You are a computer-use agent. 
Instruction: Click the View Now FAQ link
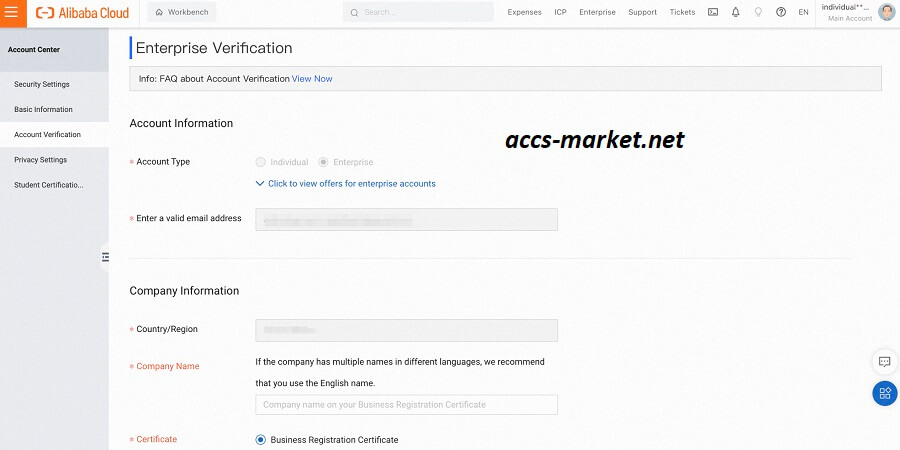[312, 79]
